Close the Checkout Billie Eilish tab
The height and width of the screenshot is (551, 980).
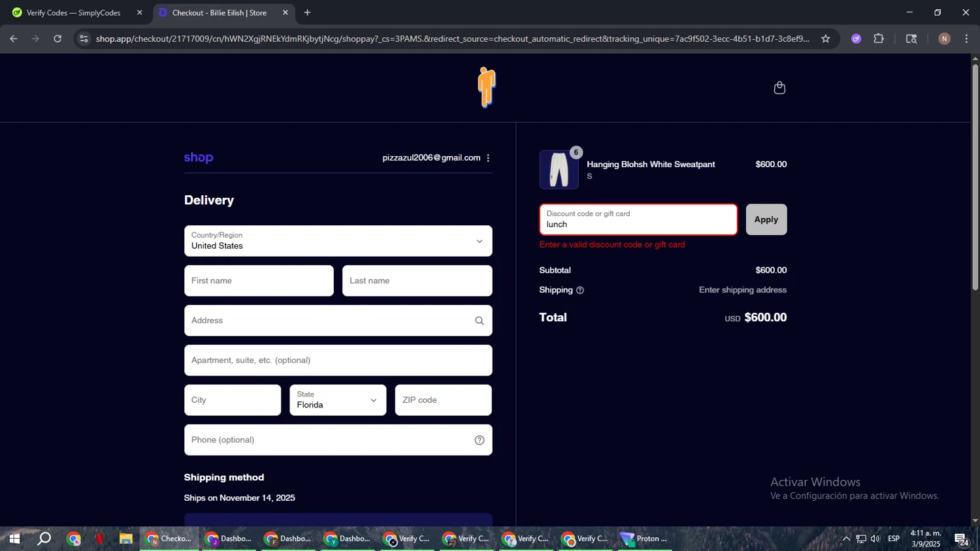point(286,12)
